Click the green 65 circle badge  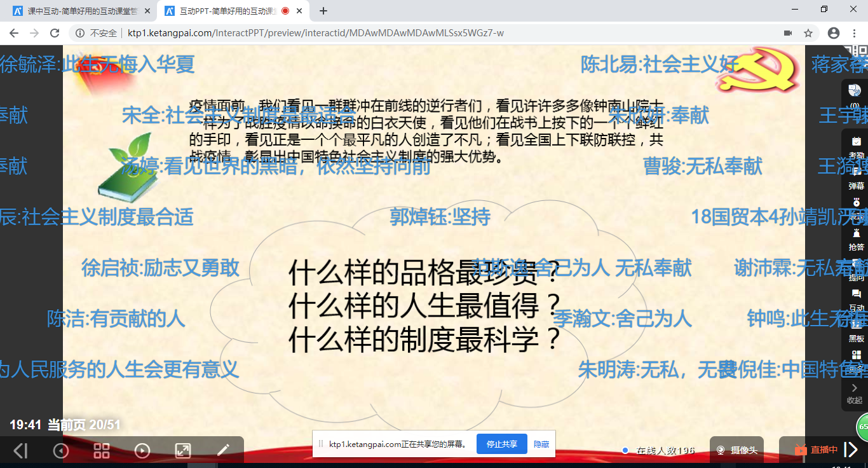click(x=862, y=427)
